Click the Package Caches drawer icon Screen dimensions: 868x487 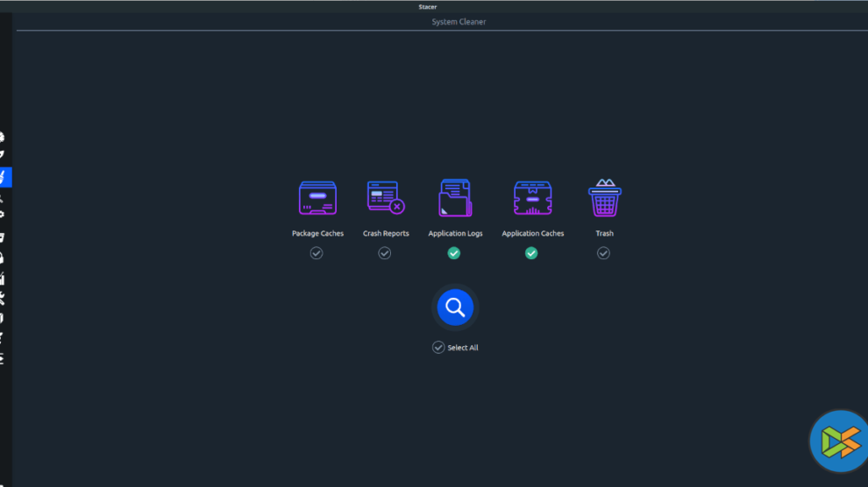tap(317, 199)
